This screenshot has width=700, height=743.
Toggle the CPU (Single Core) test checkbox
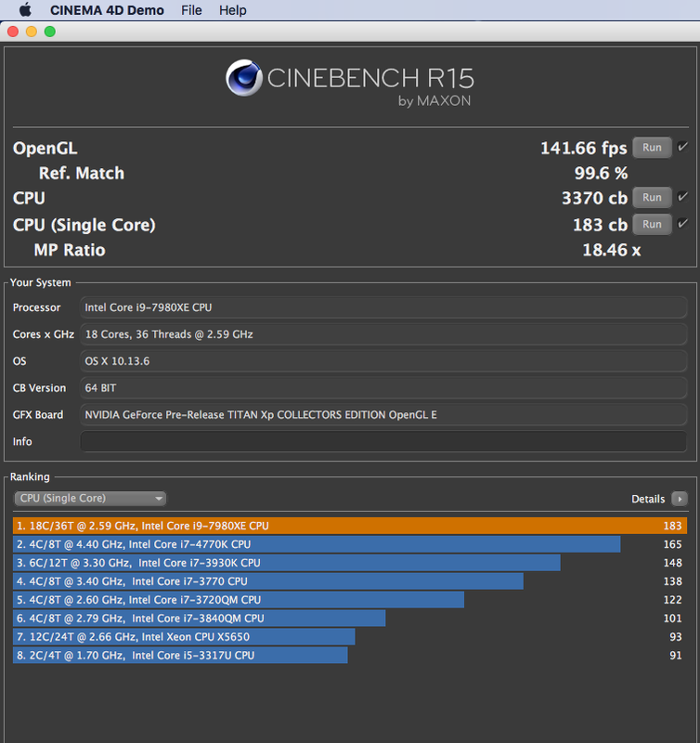pyautogui.click(x=682, y=224)
